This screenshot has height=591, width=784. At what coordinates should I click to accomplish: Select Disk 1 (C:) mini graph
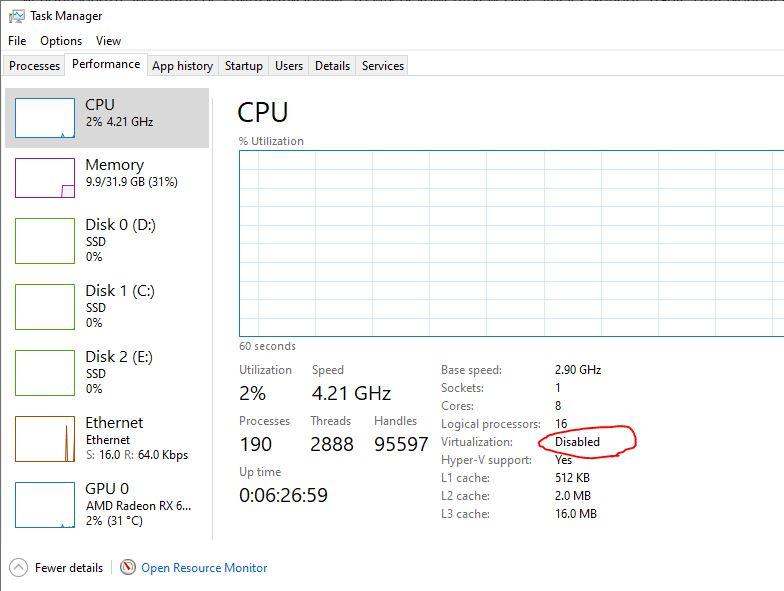click(45, 307)
